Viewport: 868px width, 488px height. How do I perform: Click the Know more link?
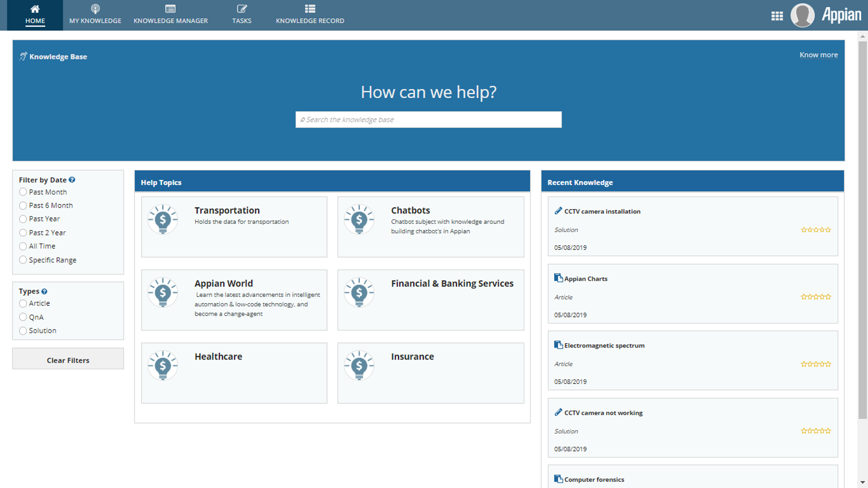[818, 55]
